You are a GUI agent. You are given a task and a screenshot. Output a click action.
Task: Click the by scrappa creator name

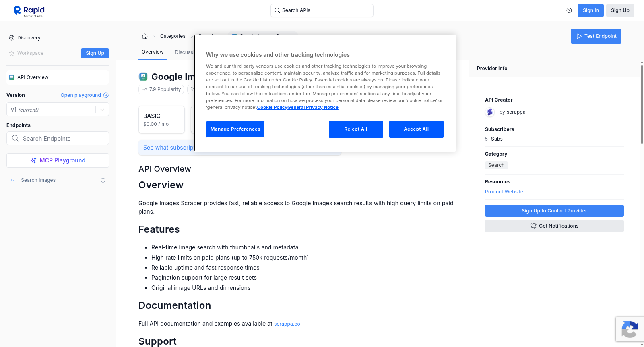point(512,112)
